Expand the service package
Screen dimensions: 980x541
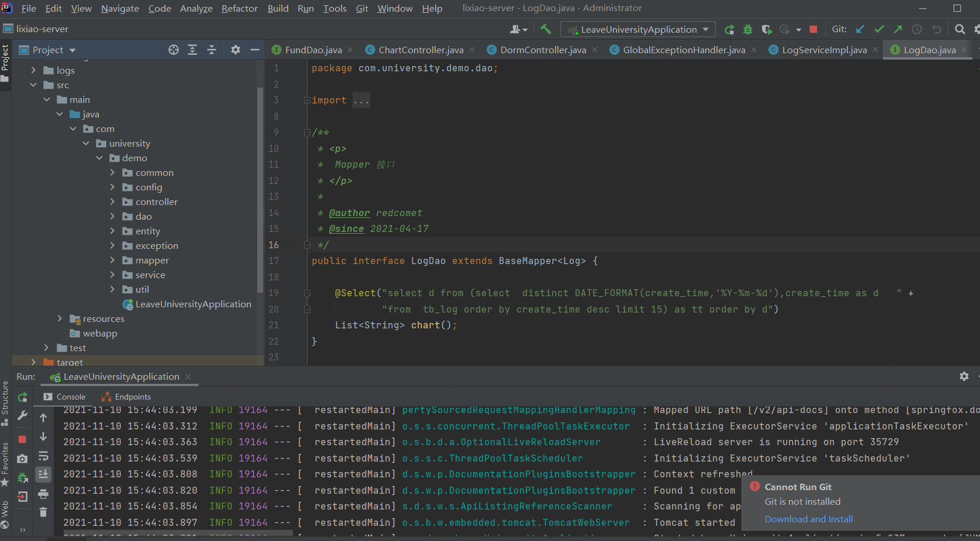click(x=112, y=275)
